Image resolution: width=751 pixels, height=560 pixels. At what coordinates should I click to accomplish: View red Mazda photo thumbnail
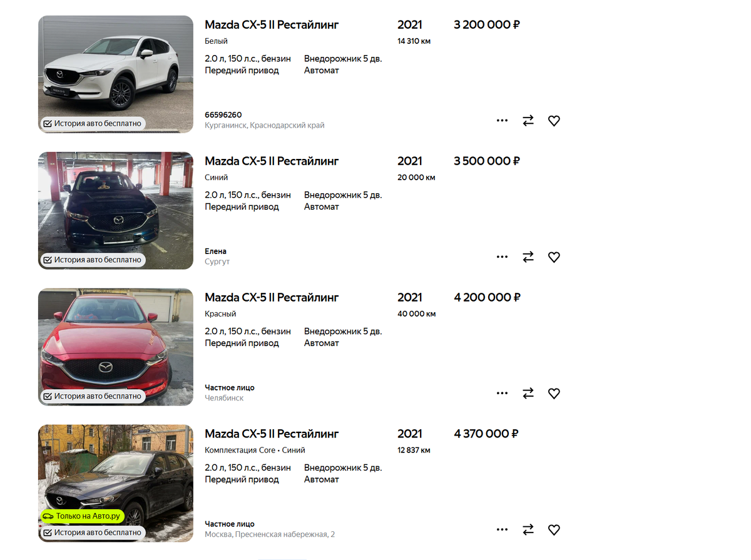coord(116,347)
